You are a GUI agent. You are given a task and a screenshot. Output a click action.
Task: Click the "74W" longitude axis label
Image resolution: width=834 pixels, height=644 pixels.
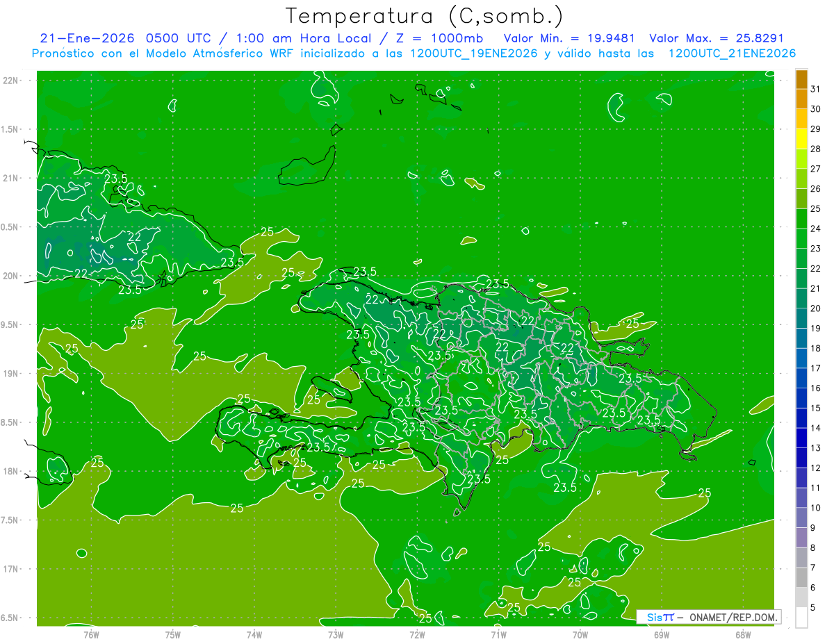click(254, 635)
